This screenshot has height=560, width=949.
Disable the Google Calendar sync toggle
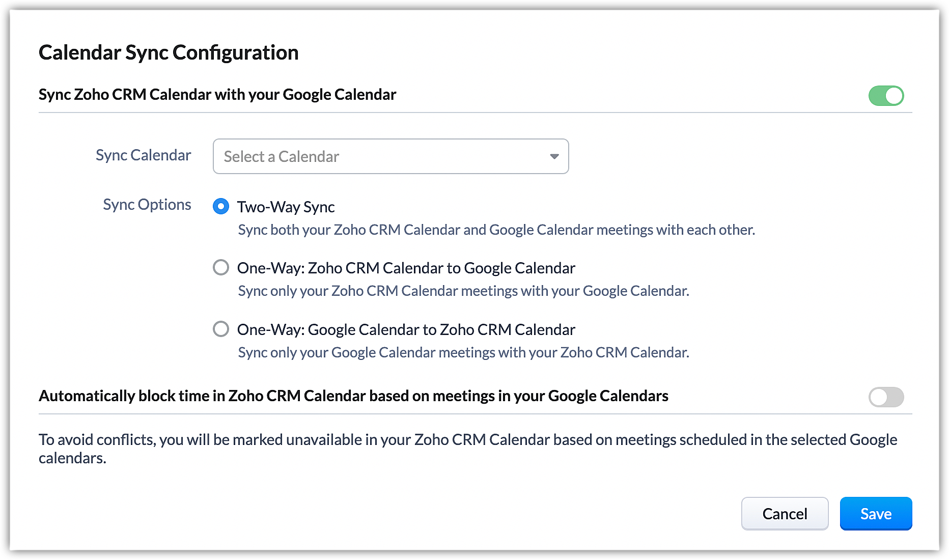(886, 96)
